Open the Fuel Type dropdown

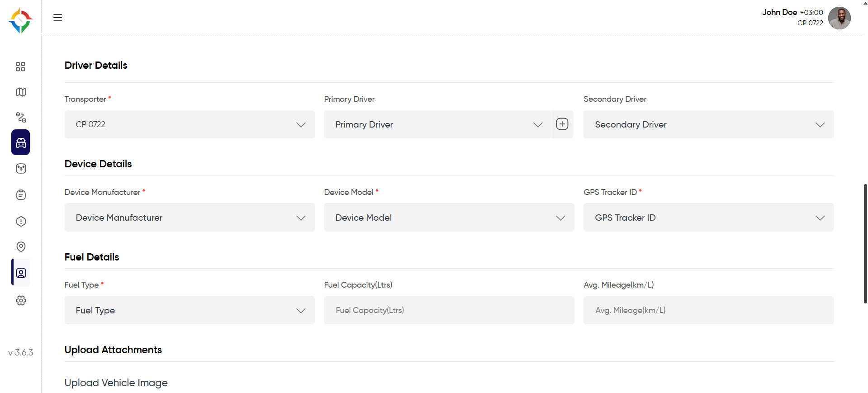click(x=190, y=310)
